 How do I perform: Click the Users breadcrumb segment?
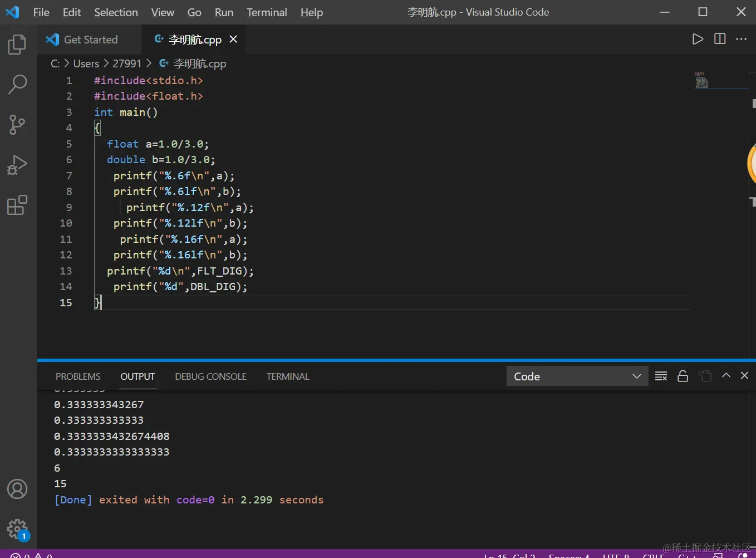click(x=86, y=63)
